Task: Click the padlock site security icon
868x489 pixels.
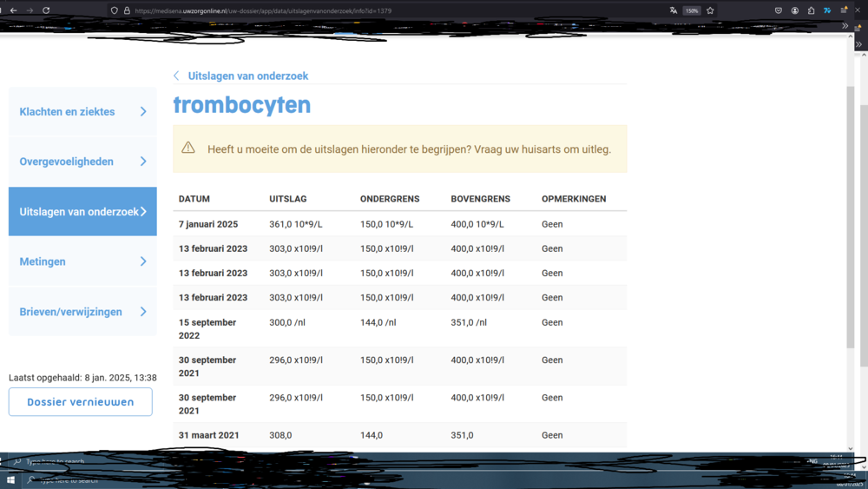Action: 126,10
